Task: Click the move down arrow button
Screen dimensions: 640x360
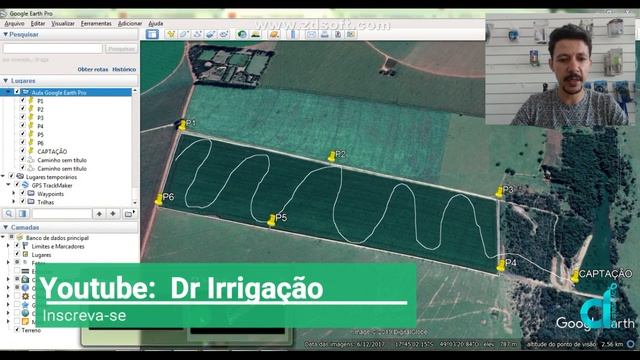Action: [x=113, y=213]
